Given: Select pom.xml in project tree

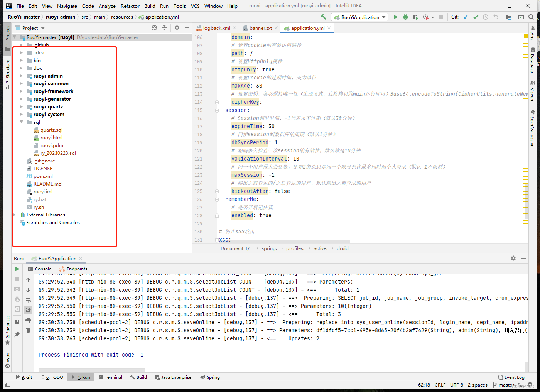Looking at the screenshot, I should 43,176.
